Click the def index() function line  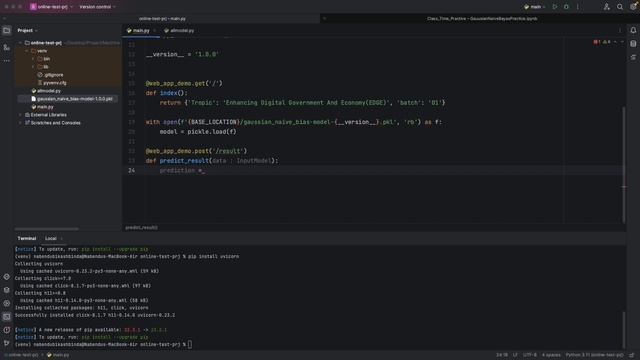(x=167, y=93)
